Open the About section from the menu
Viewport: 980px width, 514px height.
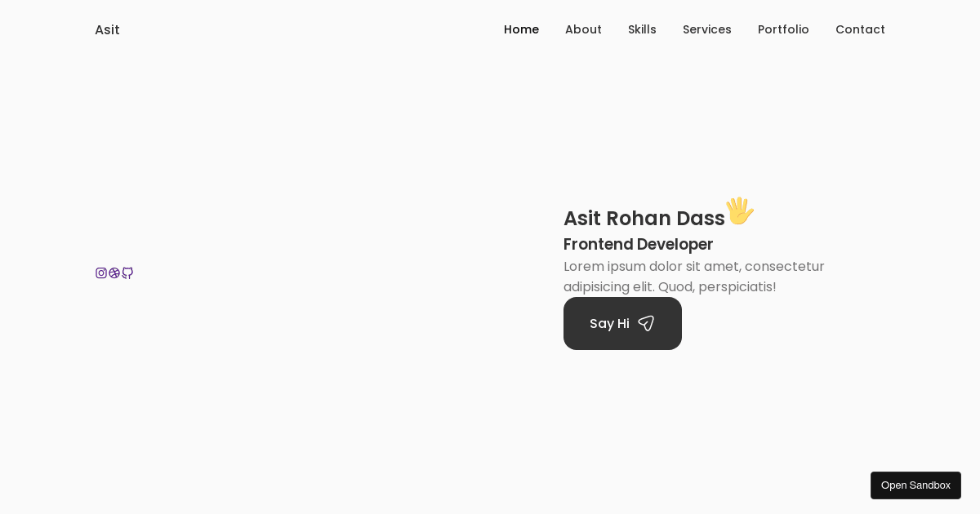[x=583, y=29]
